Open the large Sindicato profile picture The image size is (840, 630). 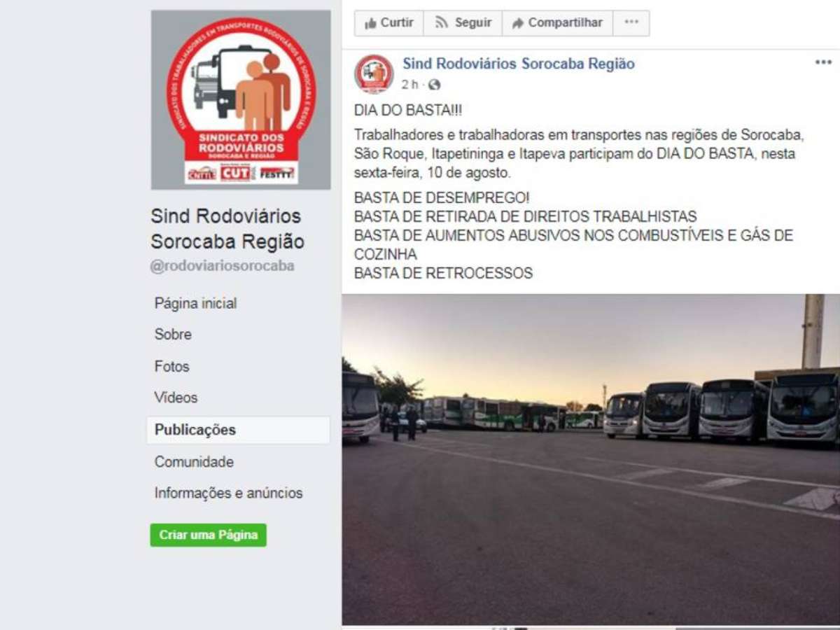point(241,100)
